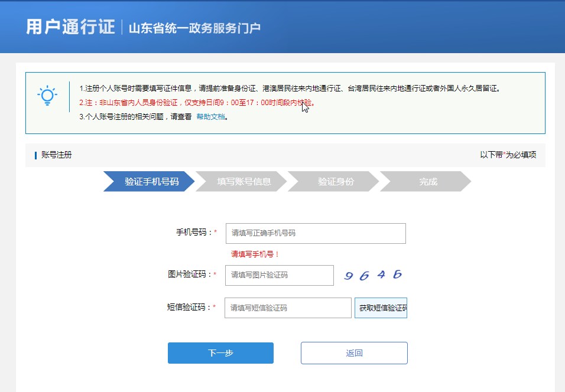Click the 山东省统一政务服务门户 portal title
Screen dimensions: 565x392
pyautogui.click(x=194, y=28)
